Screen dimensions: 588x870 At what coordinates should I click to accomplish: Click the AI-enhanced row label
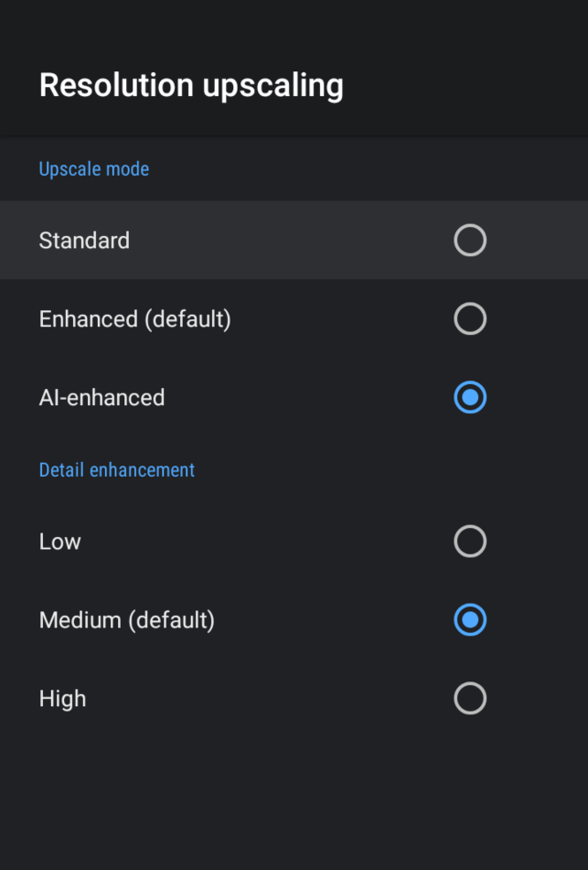(102, 398)
